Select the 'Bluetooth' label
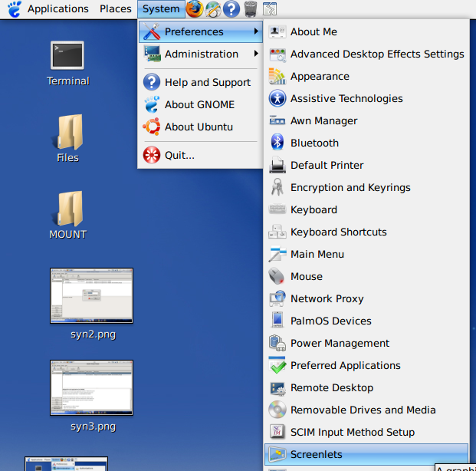This screenshot has width=476, height=471. coord(314,143)
